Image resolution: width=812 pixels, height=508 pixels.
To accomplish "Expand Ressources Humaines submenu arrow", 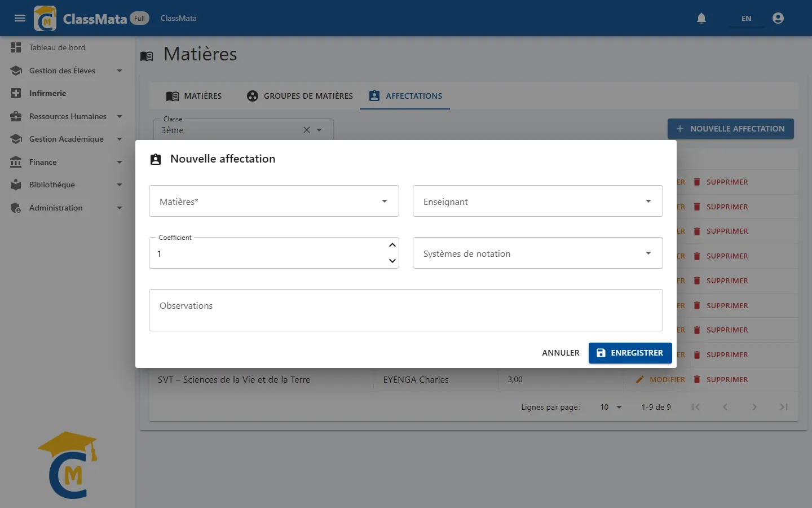I will (120, 116).
